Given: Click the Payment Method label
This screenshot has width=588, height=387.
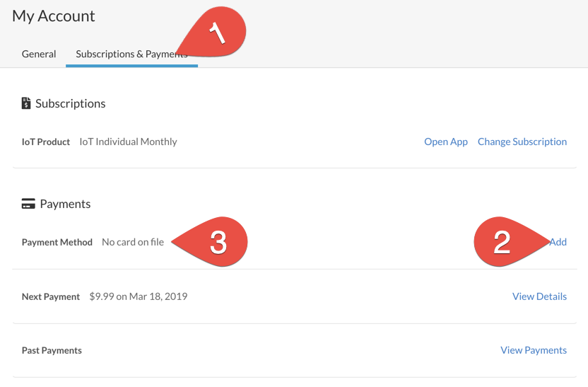Looking at the screenshot, I should click(57, 242).
